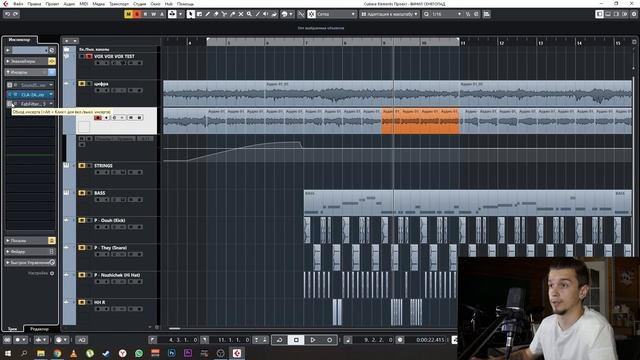The height and width of the screenshot is (360, 640).
Task: Click the Undo arrow in toolbar
Action: click(7, 14)
